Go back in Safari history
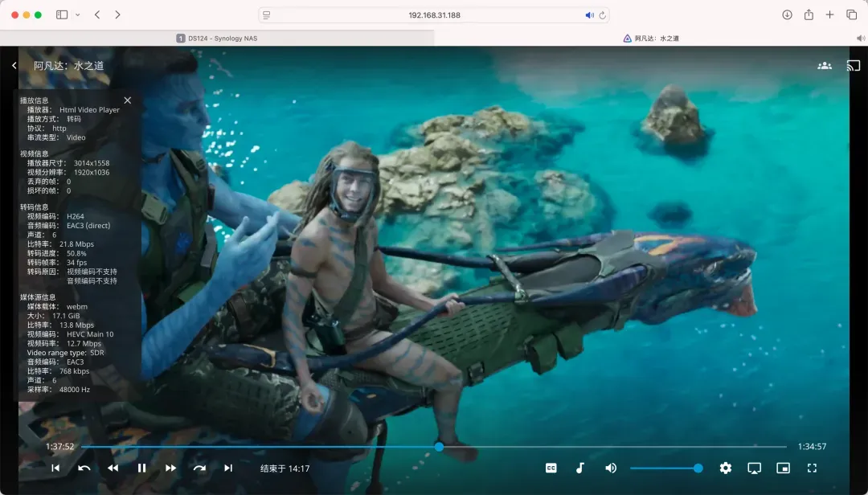Viewport: 868px width, 495px height. 97,15
